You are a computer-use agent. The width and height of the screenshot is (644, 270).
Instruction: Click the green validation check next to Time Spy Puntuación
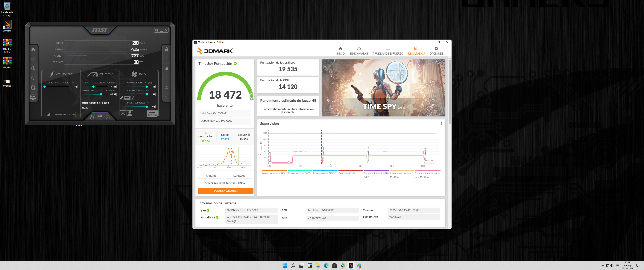pyautogui.click(x=235, y=64)
